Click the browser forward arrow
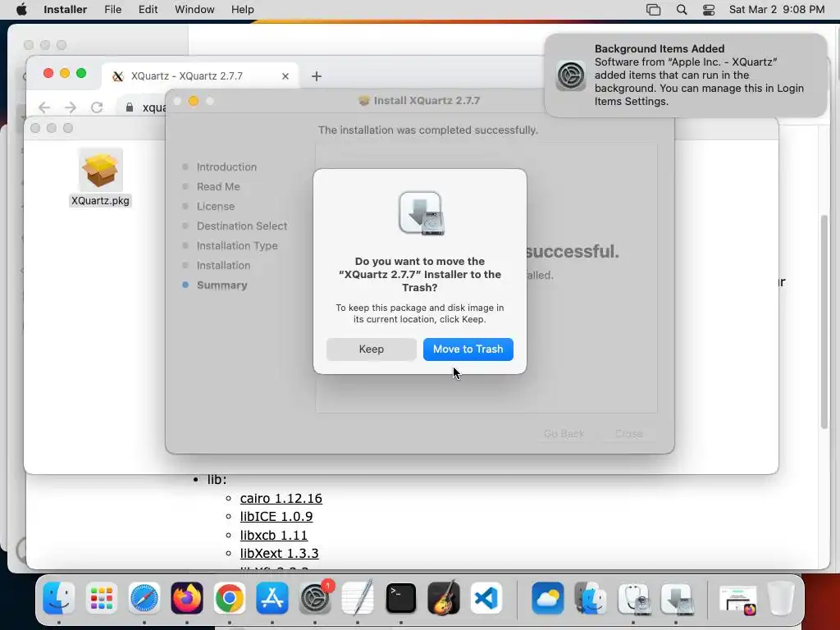The height and width of the screenshot is (630, 840). point(71,107)
